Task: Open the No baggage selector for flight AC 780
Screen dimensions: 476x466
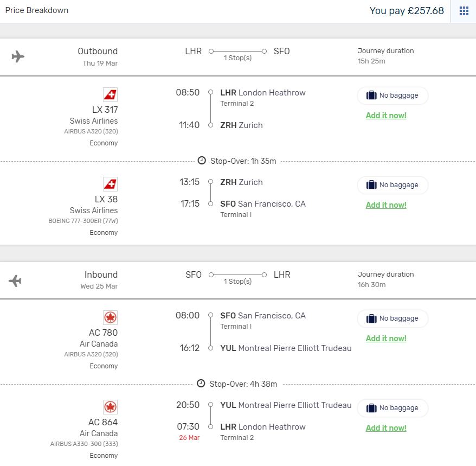Action: pyautogui.click(x=393, y=318)
